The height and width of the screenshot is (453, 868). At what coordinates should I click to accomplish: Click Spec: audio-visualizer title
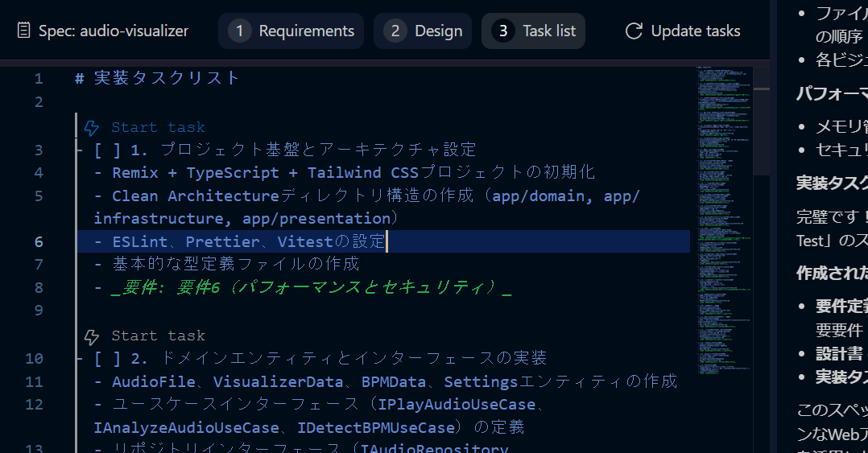[x=114, y=31]
